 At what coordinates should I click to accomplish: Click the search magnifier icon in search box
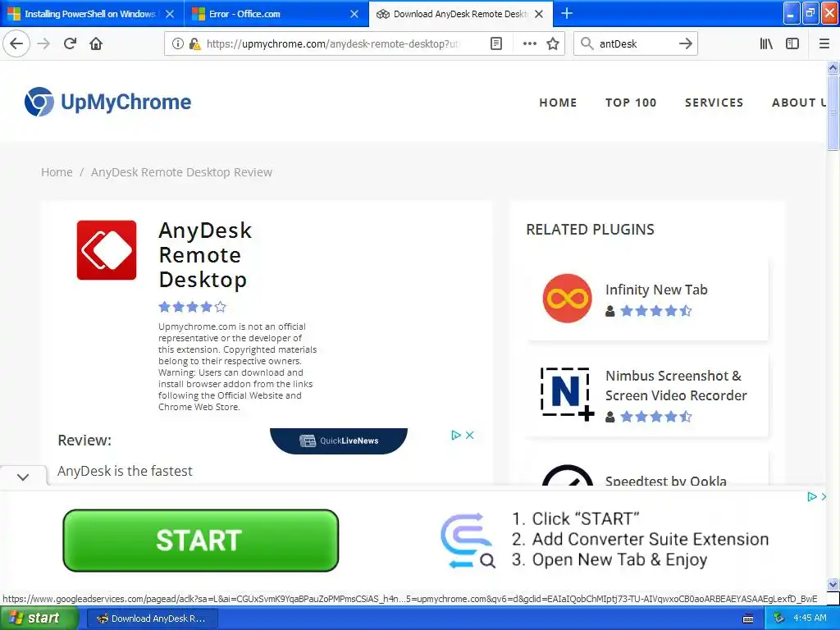(x=587, y=43)
